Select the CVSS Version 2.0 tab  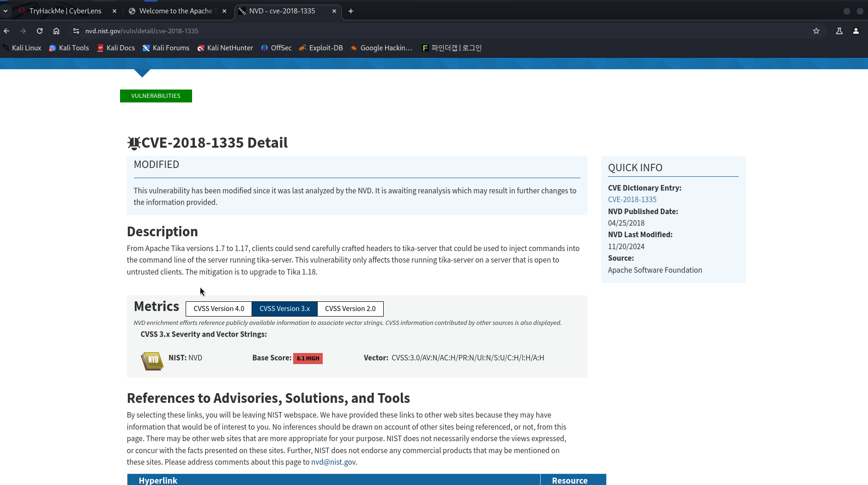pyautogui.click(x=350, y=309)
